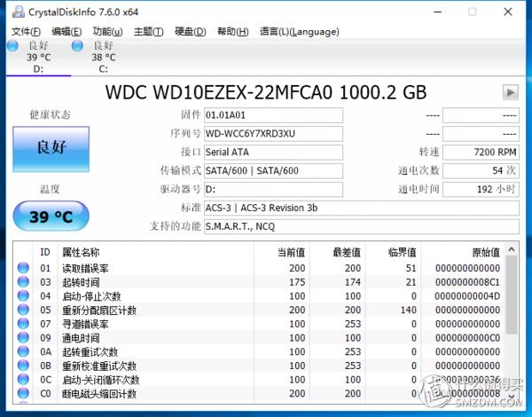Click the 当前值 column header
This screenshot has width=532, height=417.
(x=282, y=252)
